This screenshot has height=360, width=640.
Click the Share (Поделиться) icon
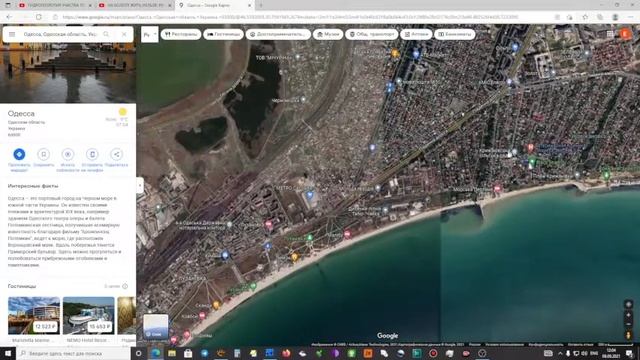(x=117, y=154)
